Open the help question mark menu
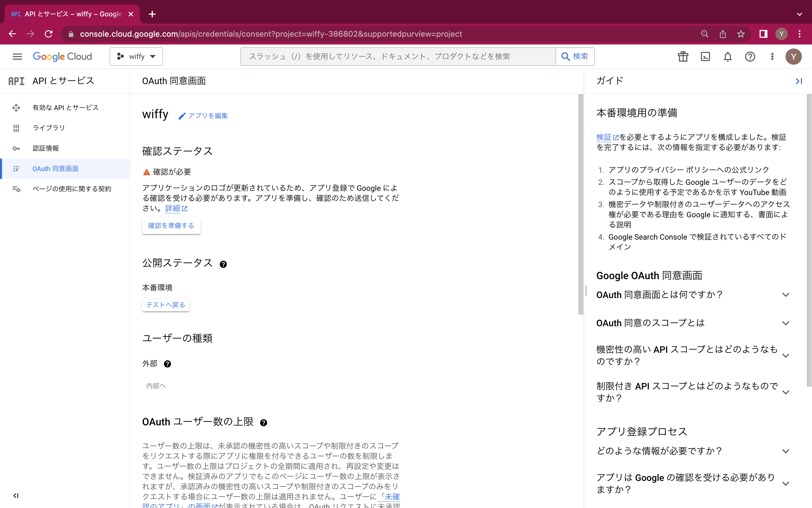This screenshot has height=508, width=812. coord(750,56)
